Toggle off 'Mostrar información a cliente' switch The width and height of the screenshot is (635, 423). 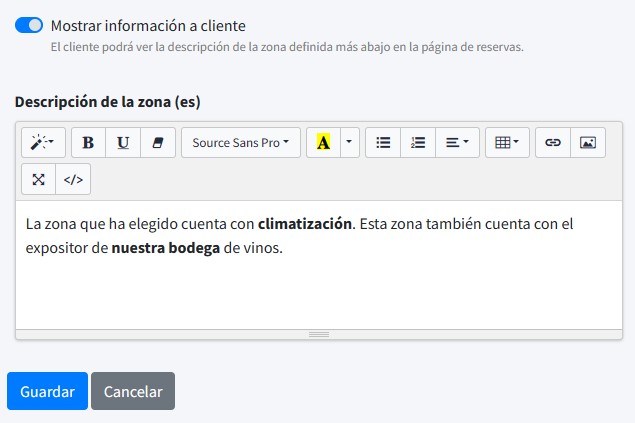[x=29, y=25]
